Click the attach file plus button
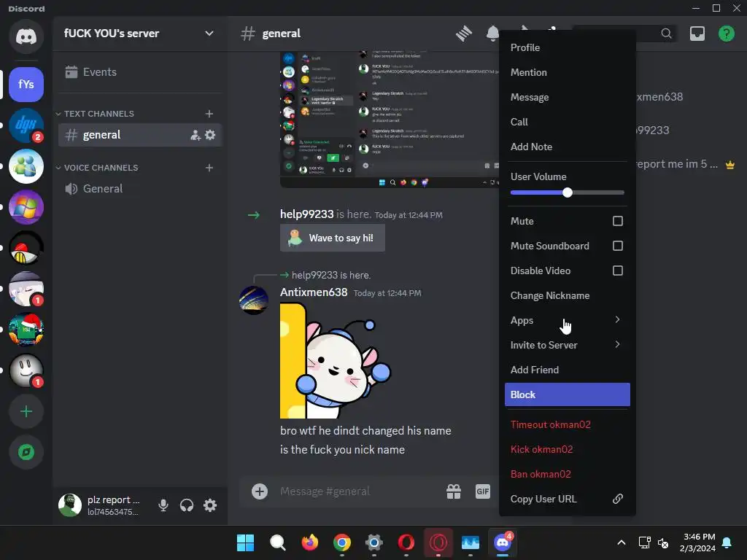Screen dimensions: 747x560 [260, 491]
